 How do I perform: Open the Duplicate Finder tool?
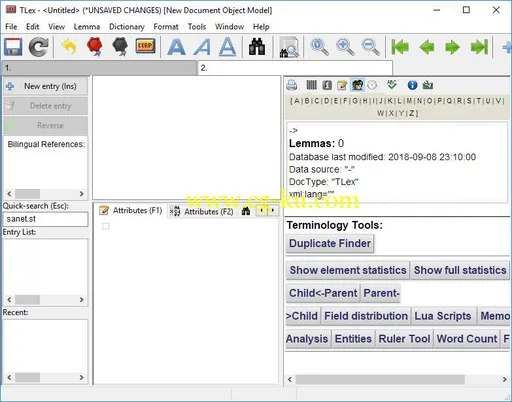(x=330, y=244)
